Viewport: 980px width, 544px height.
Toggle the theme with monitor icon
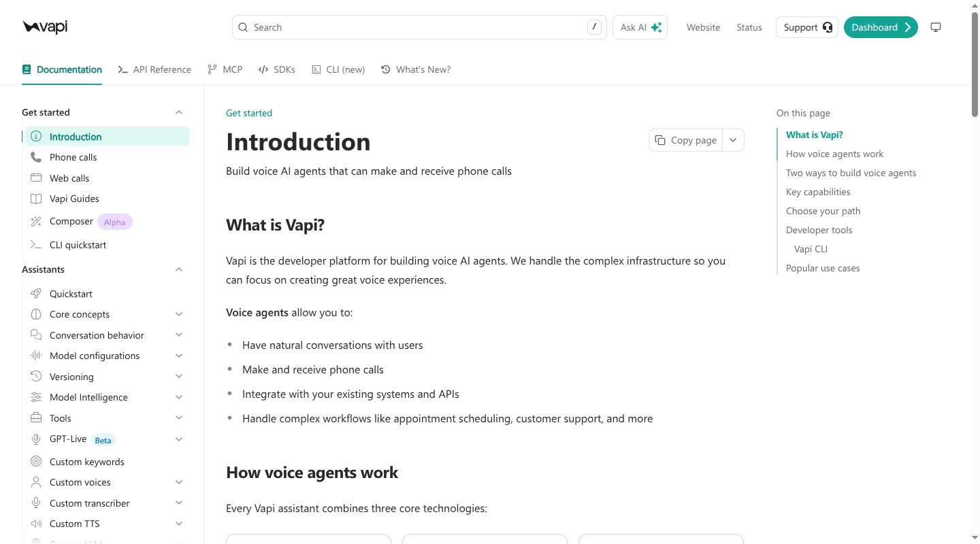936,27
